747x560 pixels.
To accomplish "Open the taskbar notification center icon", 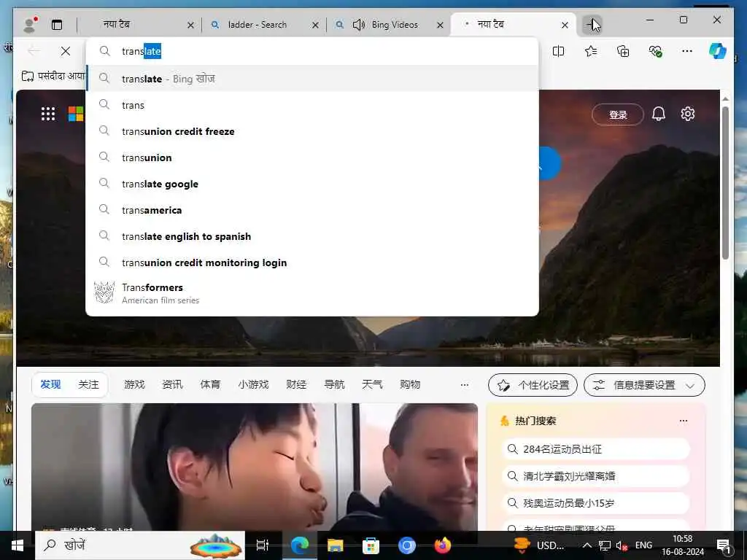I will pyautogui.click(x=724, y=545).
